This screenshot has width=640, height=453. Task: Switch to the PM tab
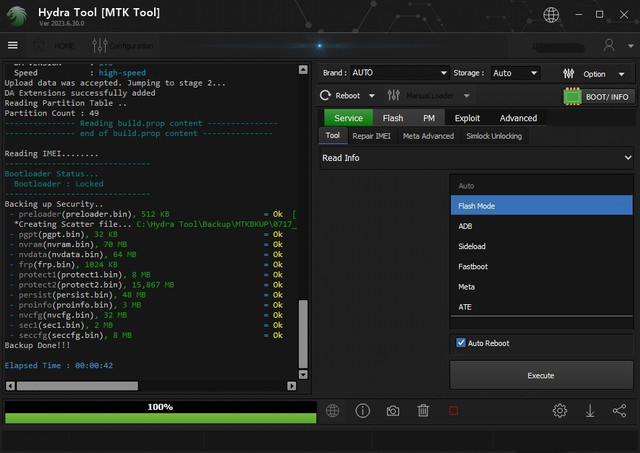click(x=429, y=118)
